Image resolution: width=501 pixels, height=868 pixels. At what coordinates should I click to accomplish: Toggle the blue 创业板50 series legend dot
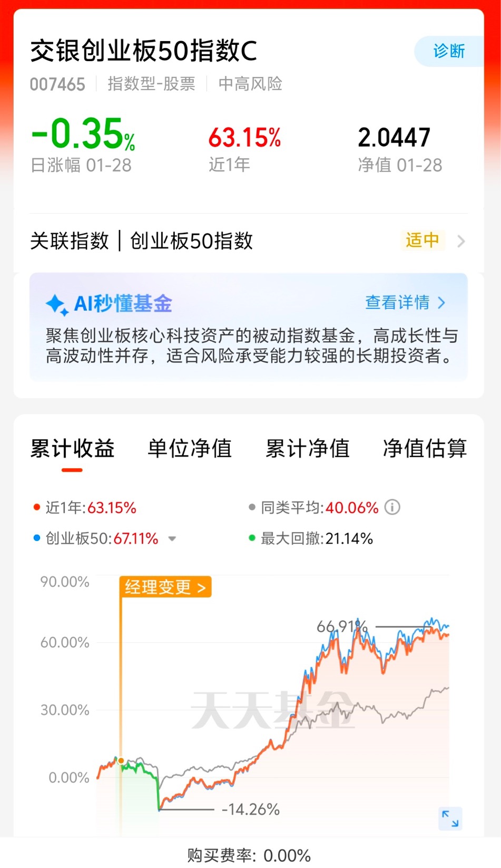point(37,538)
